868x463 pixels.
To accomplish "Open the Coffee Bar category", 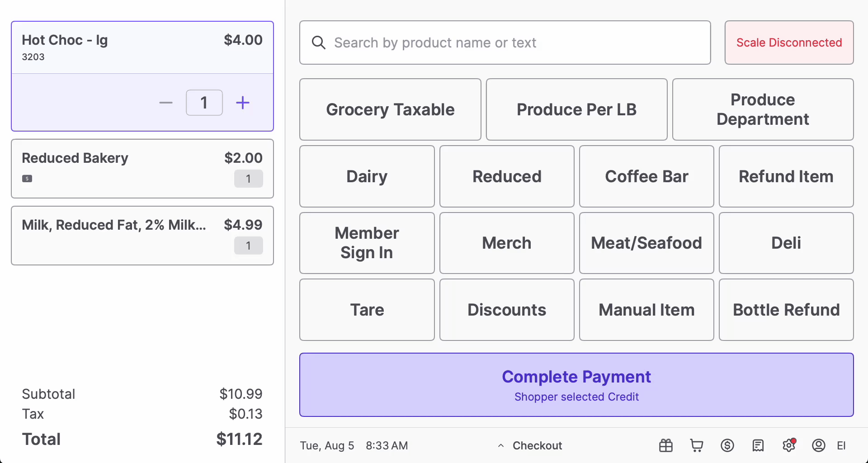I will click(646, 176).
